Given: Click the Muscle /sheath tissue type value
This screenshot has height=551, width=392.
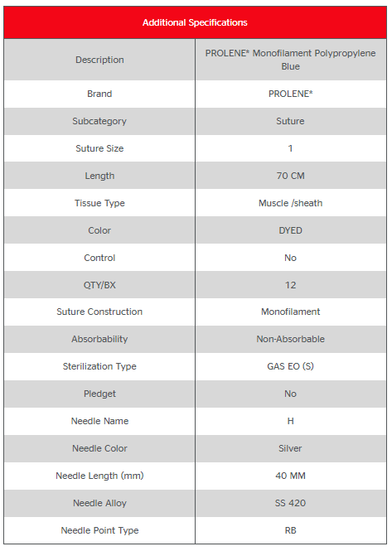Looking at the screenshot, I should (290, 203).
